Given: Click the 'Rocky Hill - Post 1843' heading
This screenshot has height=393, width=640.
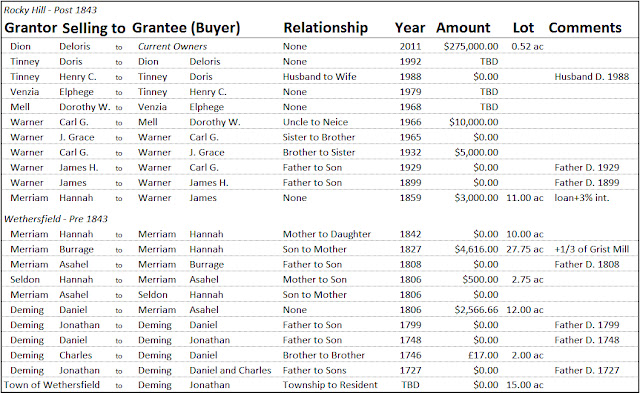Looking at the screenshot, I should coord(50,10).
